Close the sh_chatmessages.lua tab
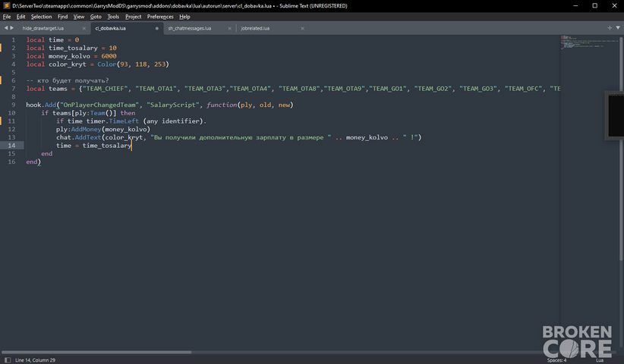The height and width of the screenshot is (364, 624). 229,28
